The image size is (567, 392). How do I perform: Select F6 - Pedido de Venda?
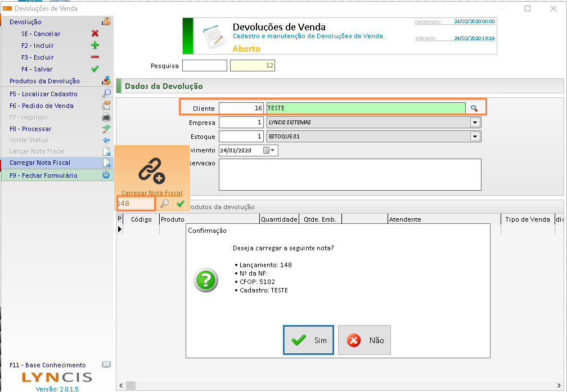[41, 106]
